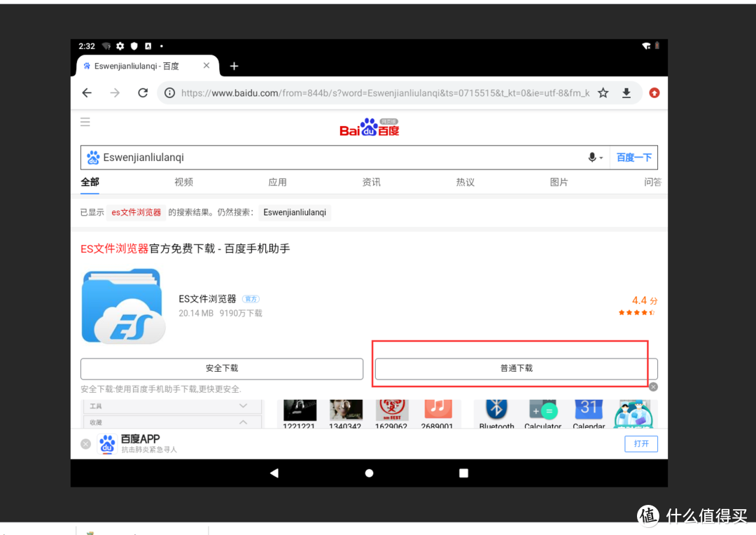
Task: Click the Baidu paw icon in search box
Action: point(92,158)
